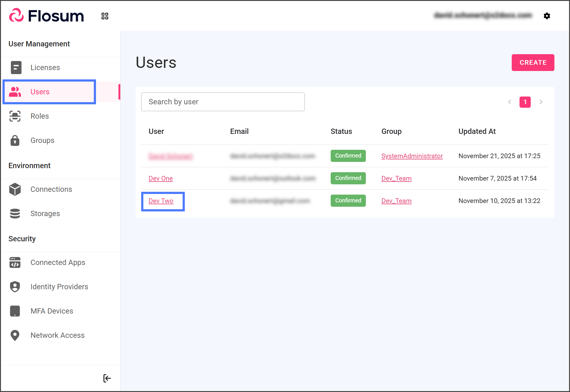Open the Dev Two user link

coord(161,201)
